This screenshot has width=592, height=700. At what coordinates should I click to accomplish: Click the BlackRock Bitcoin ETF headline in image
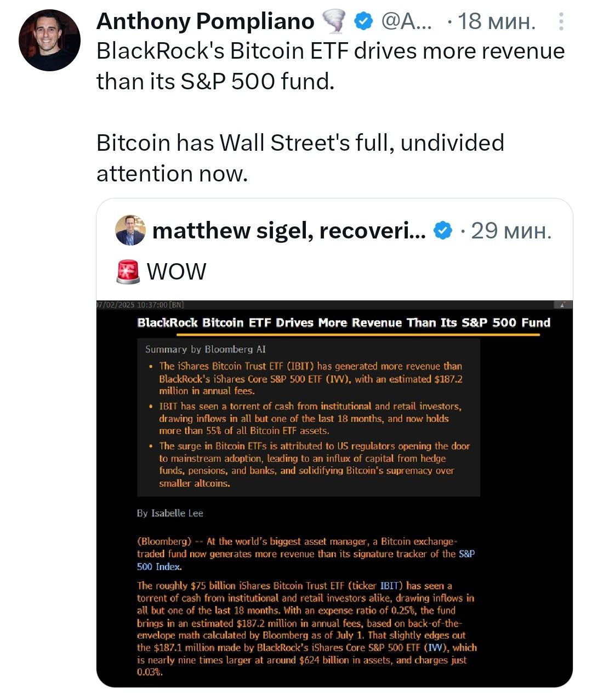point(344,322)
